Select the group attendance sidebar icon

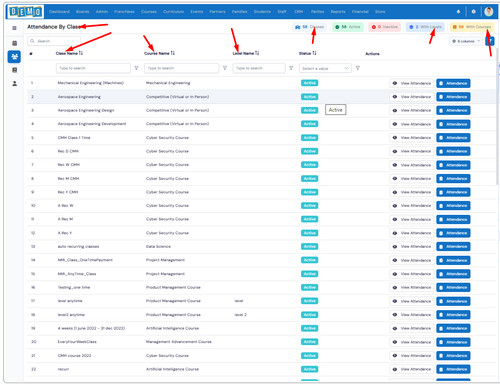click(x=14, y=57)
